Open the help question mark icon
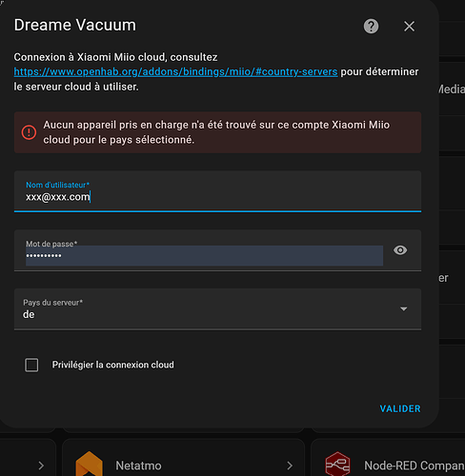The width and height of the screenshot is (465, 476). point(371,27)
